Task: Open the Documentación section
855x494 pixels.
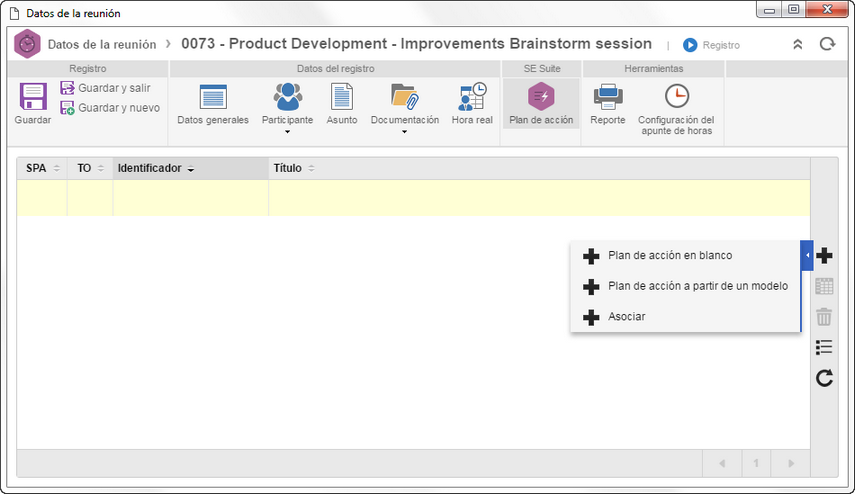Action: pos(405,105)
